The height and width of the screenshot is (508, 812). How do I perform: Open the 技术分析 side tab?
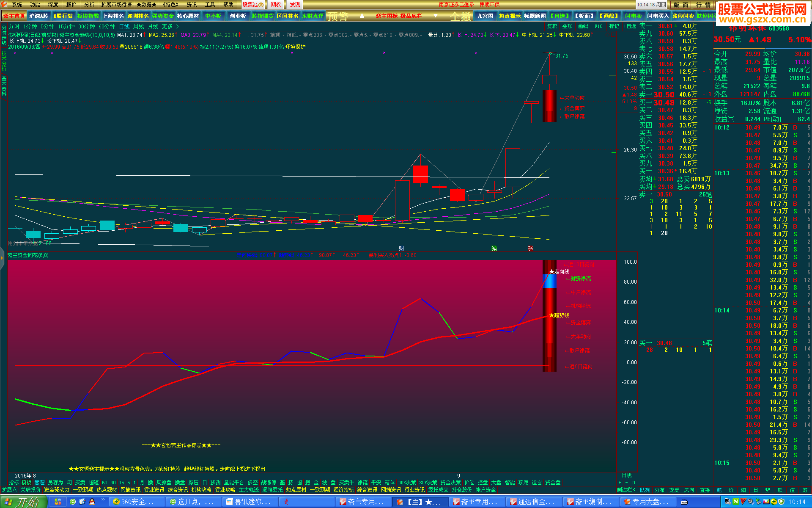coord(3,61)
